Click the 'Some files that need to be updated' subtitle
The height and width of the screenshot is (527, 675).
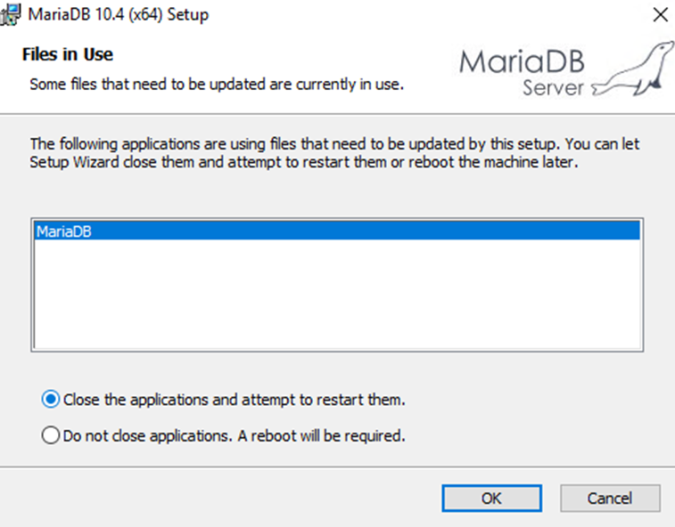click(217, 84)
